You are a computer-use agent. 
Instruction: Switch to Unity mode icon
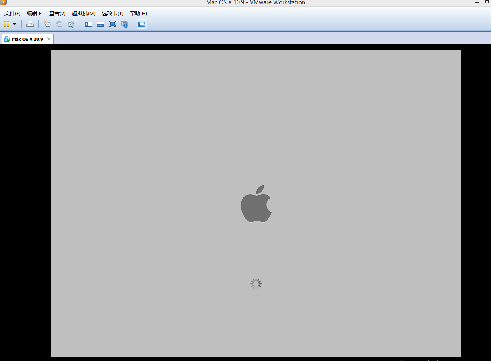125,24
